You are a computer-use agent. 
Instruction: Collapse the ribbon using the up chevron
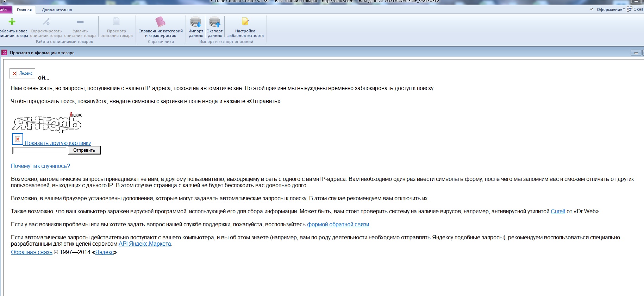tap(592, 10)
